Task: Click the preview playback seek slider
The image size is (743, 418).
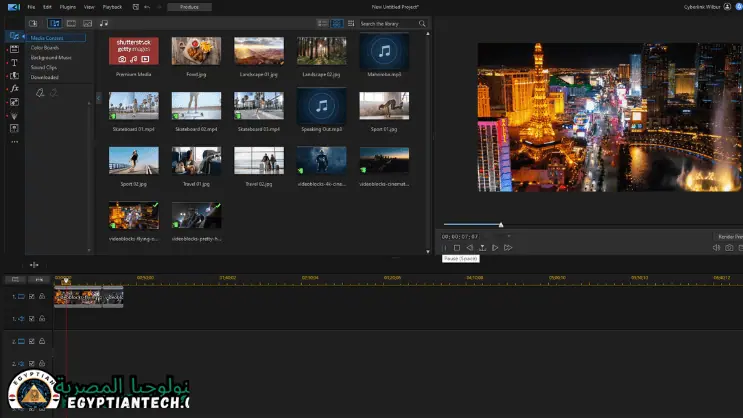Action: [x=500, y=224]
